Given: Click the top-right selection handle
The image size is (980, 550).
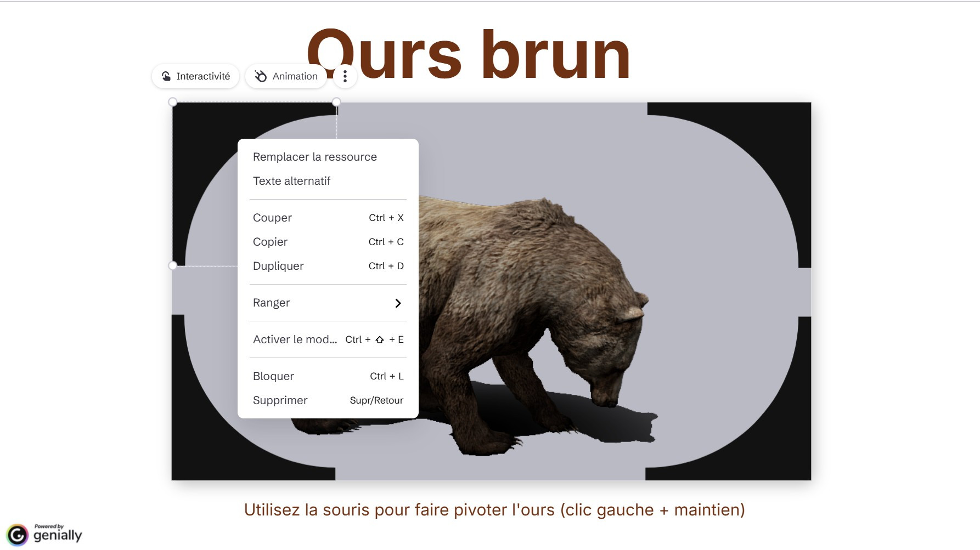Looking at the screenshot, I should (336, 102).
